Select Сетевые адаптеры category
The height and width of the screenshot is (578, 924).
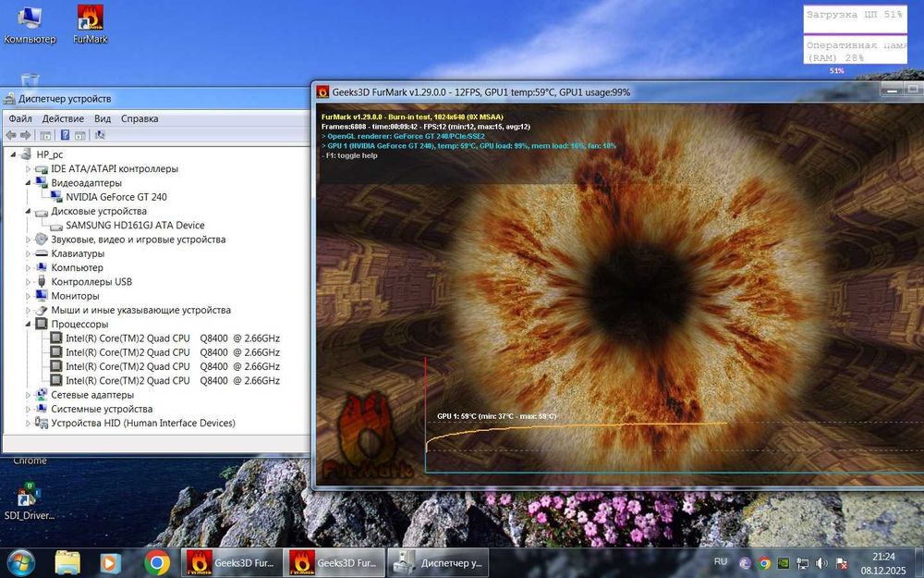(x=91, y=395)
